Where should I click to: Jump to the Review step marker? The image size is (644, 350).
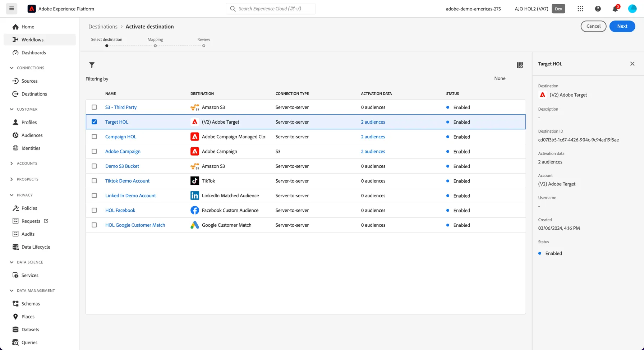click(204, 46)
